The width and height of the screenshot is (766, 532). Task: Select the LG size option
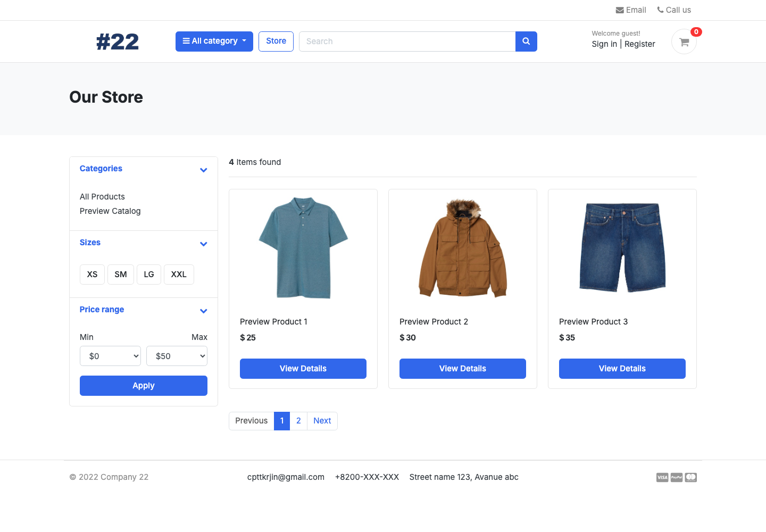click(x=149, y=275)
